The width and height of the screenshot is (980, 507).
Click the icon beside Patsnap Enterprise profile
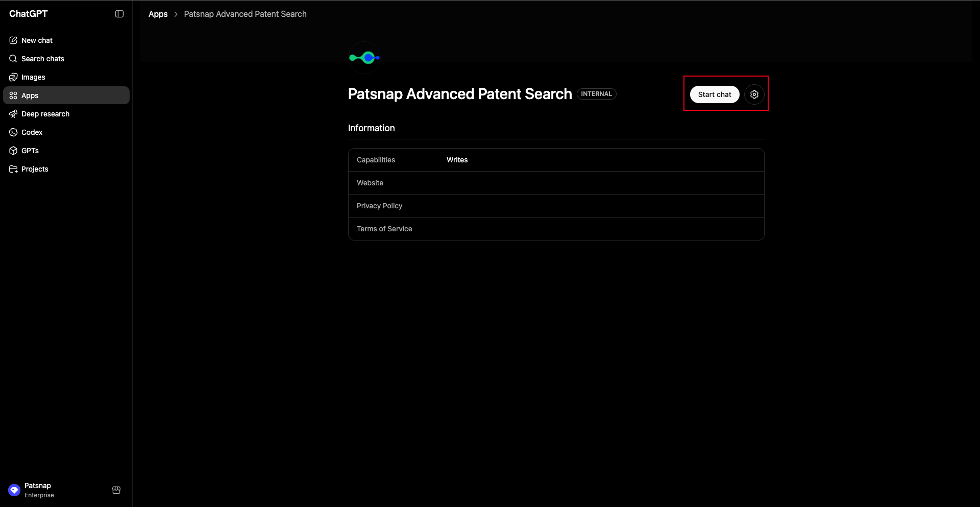click(116, 490)
